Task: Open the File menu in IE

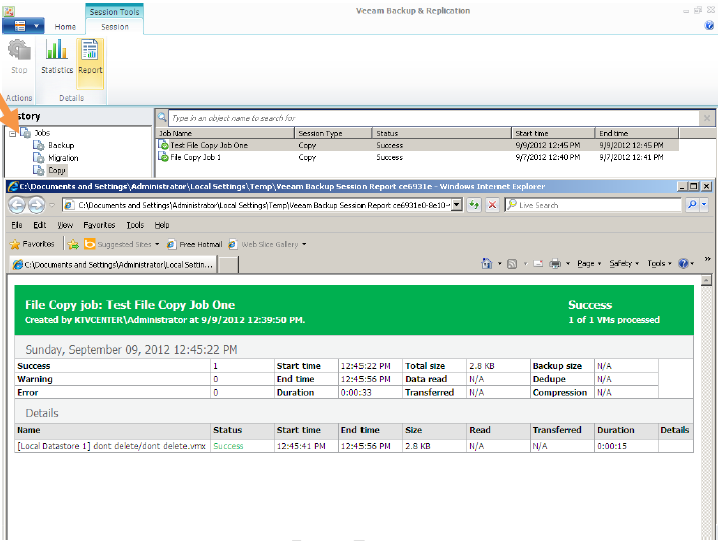Action: pos(17,225)
